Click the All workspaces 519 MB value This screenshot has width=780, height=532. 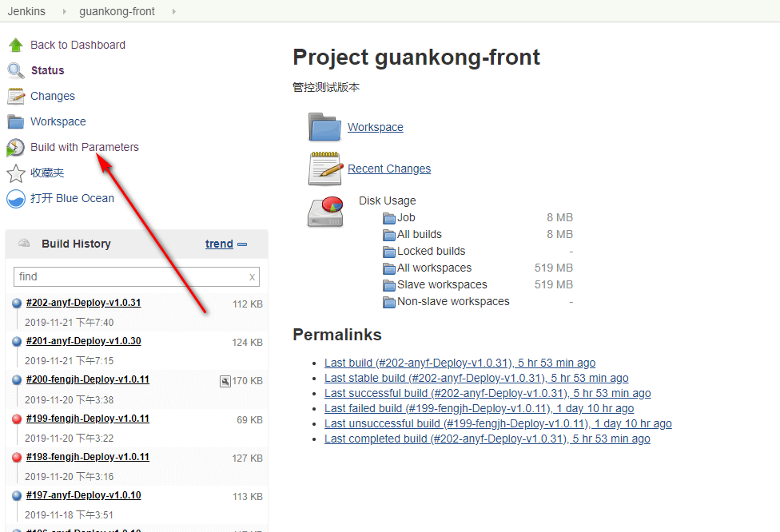(554, 268)
